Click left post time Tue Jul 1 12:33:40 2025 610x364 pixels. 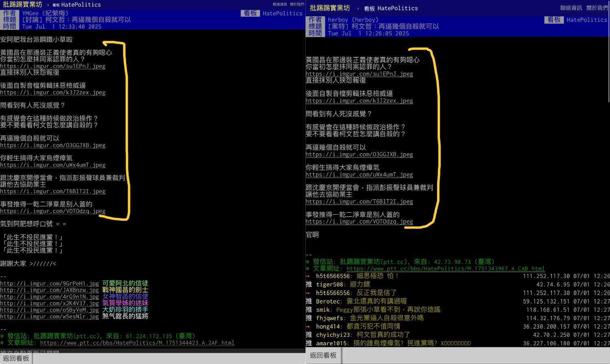pyautogui.click(x=62, y=26)
